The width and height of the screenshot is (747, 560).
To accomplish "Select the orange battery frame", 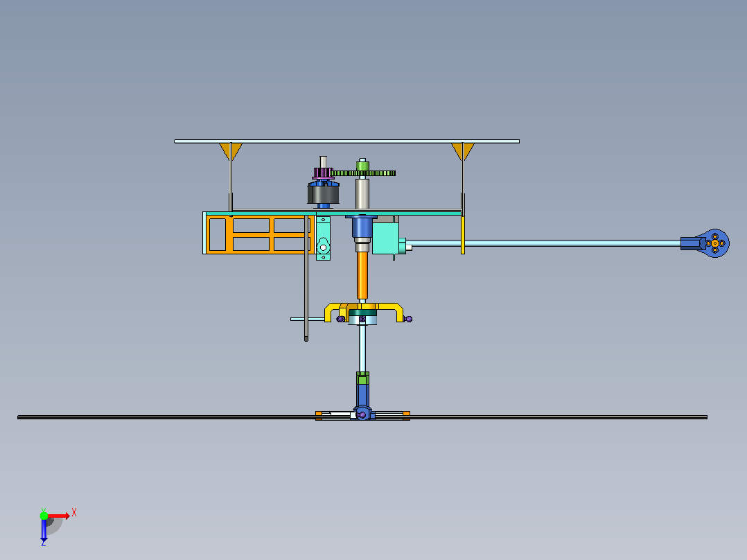I will pos(260,234).
